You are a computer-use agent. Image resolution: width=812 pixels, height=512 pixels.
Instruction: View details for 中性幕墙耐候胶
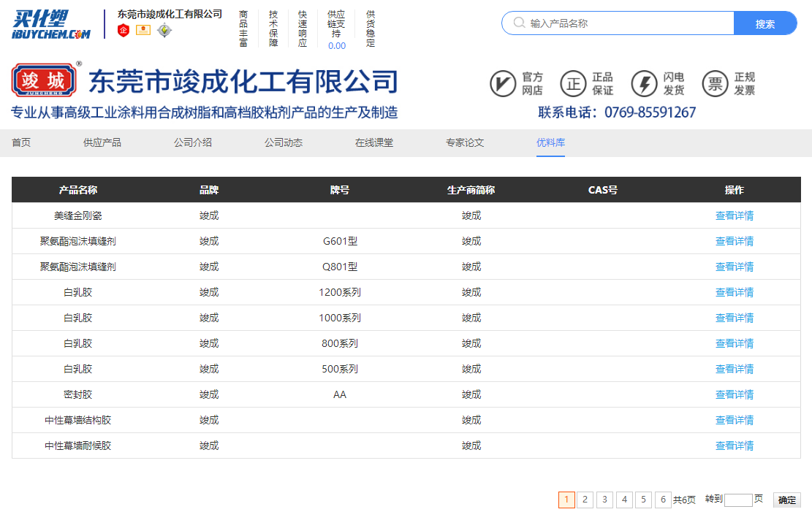[x=735, y=446]
